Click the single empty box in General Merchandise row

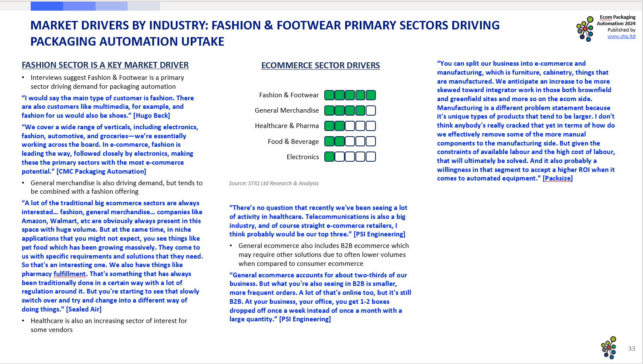click(371, 111)
